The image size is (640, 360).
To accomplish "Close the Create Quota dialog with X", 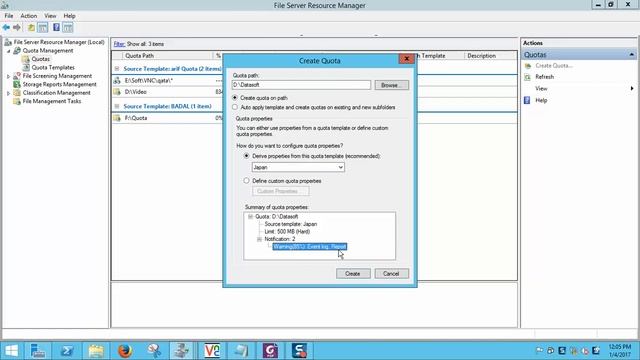I will click(x=406, y=59).
